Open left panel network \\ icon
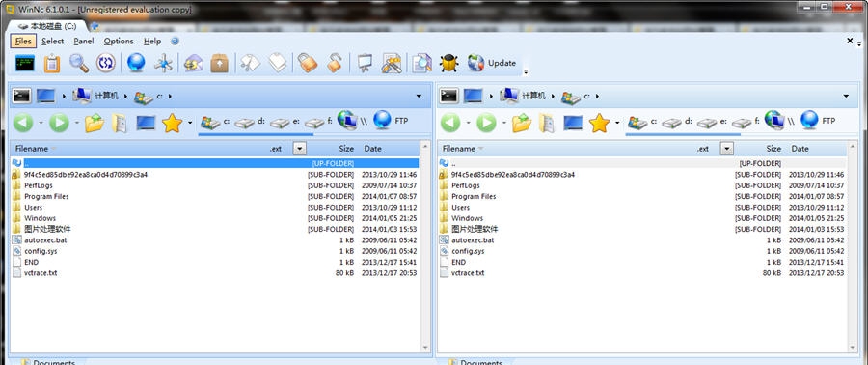This screenshot has height=365, width=868. (x=352, y=121)
